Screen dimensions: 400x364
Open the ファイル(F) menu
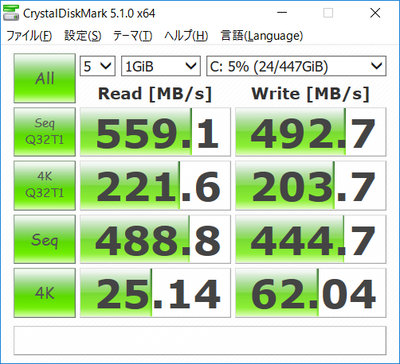tap(30, 36)
